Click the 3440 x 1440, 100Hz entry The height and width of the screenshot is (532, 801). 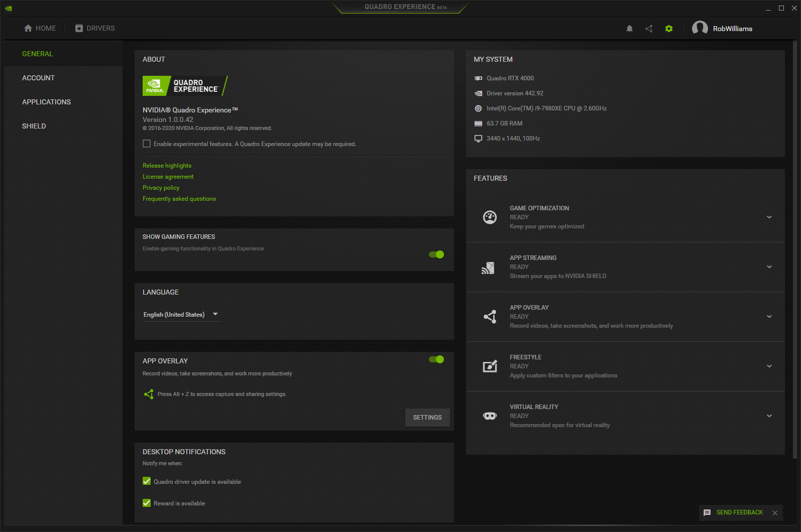(x=513, y=139)
